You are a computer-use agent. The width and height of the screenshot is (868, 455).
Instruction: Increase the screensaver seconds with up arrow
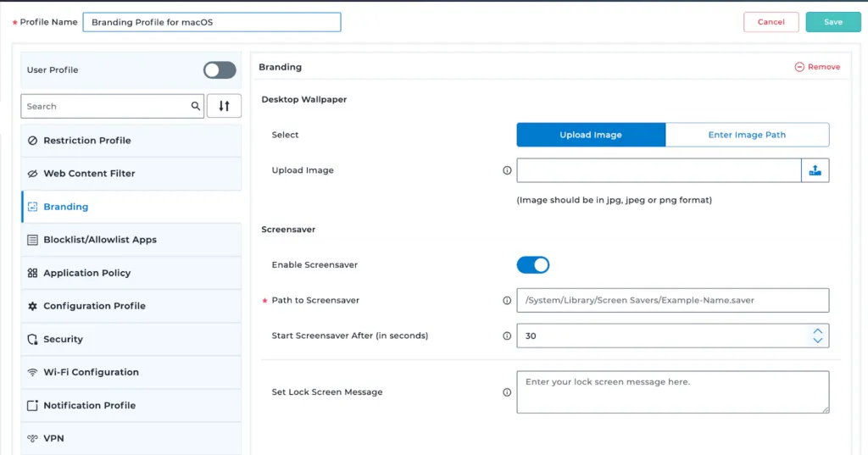click(x=818, y=331)
